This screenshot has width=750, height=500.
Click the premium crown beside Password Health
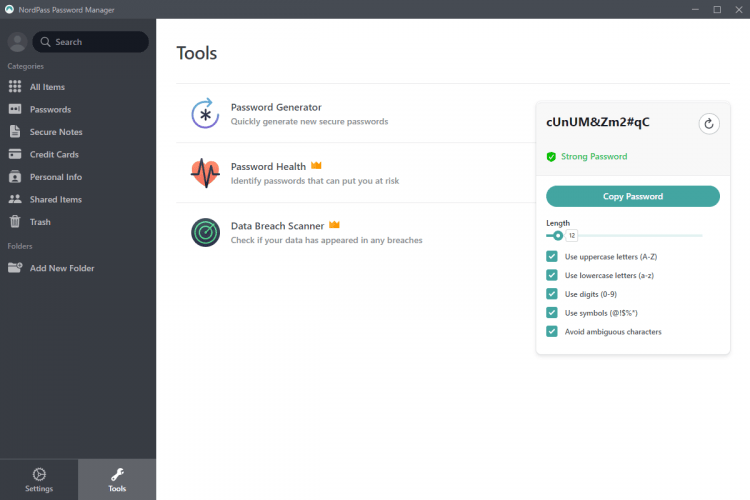coord(316,166)
